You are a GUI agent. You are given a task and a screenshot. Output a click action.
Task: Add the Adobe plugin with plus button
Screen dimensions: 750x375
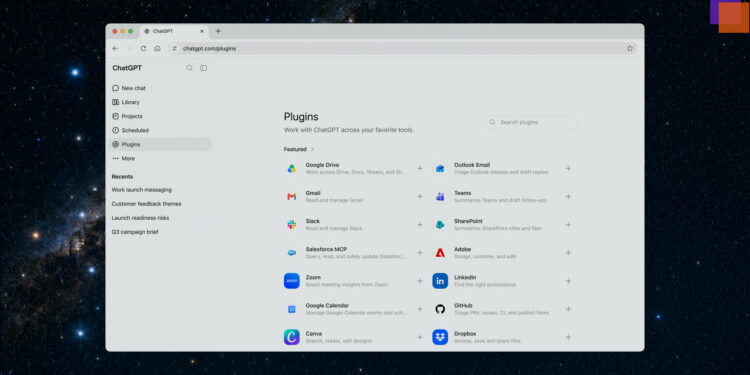[x=568, y=253]
